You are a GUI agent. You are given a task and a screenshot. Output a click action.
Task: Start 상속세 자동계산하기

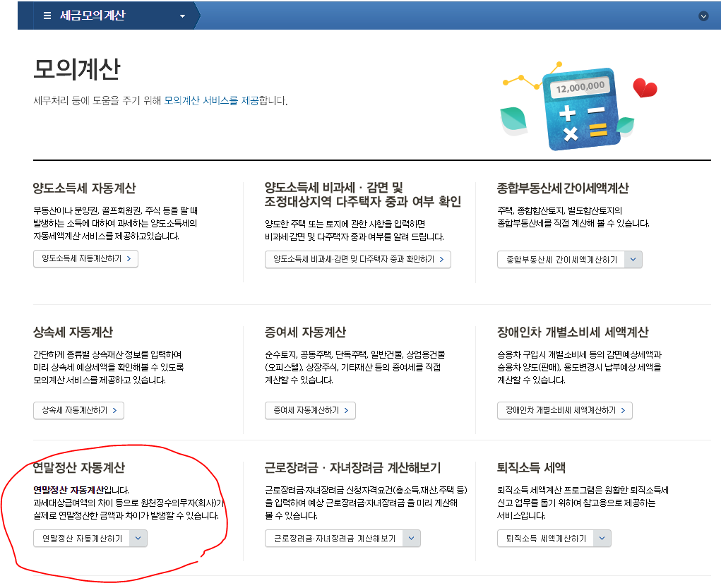click(x=78, y=410)
